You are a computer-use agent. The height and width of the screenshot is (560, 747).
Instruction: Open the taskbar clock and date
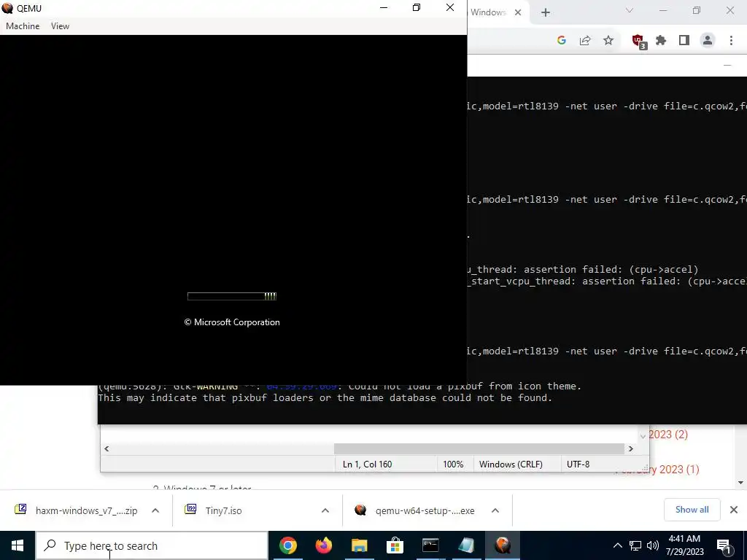[x=684, y=545]
